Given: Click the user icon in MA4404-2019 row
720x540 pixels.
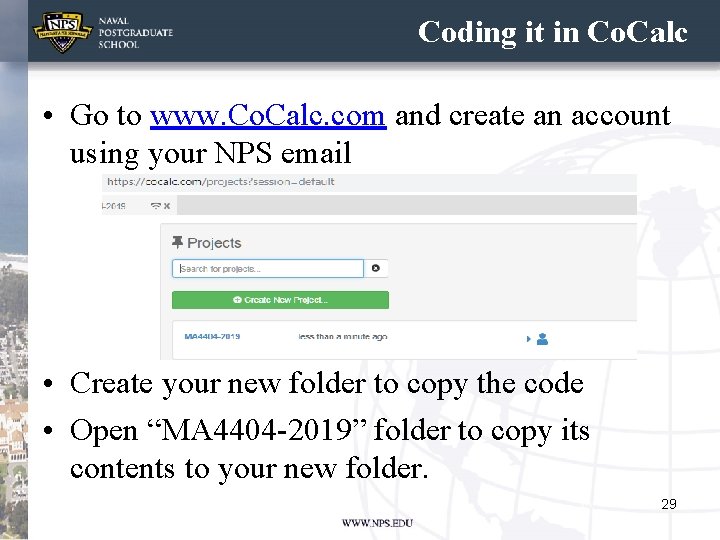Looking at the screenshot, I should click(542, 339).
